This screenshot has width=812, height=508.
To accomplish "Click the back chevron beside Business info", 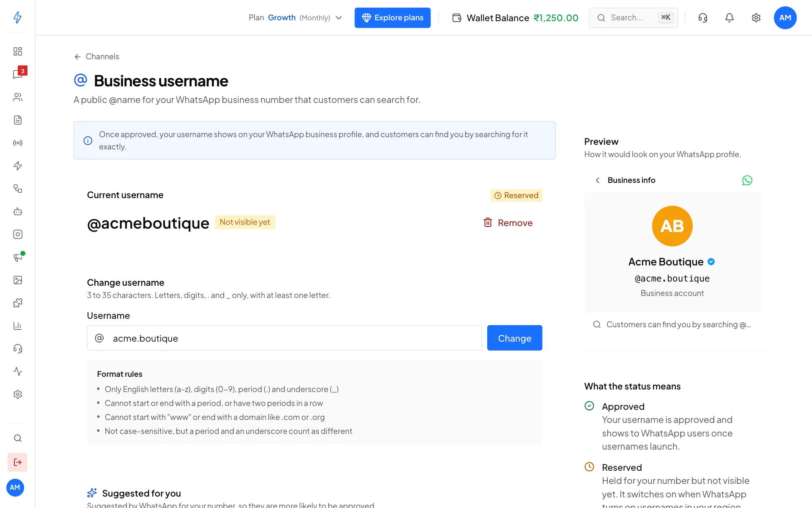I will click(598, 180).
